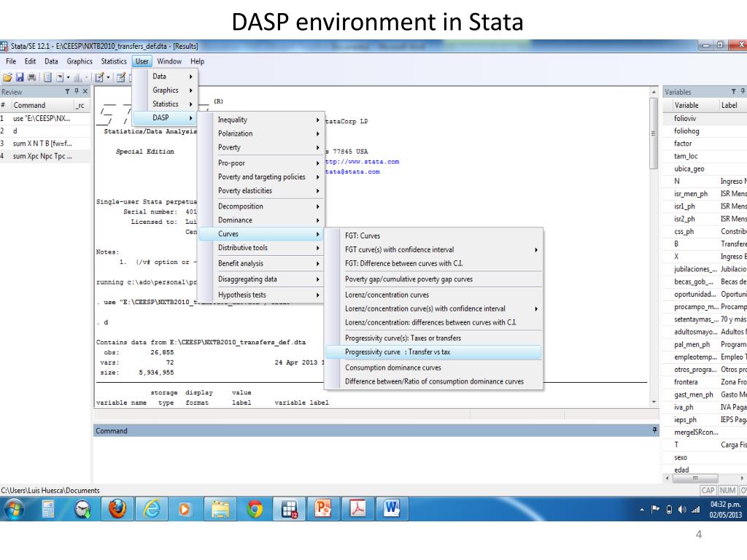Select Progressivity curve: Transfer vs tax
The width and height of the screenshot is (747, 560).
tap(433, 352)
